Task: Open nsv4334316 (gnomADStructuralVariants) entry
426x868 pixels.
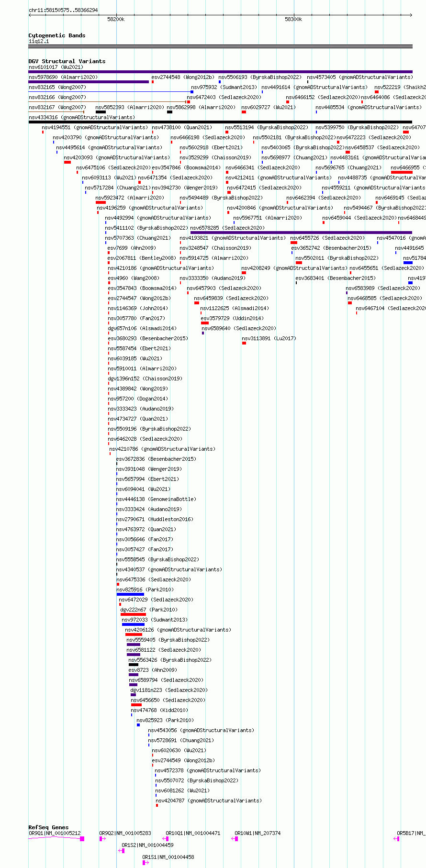Action: coord(82,117)
